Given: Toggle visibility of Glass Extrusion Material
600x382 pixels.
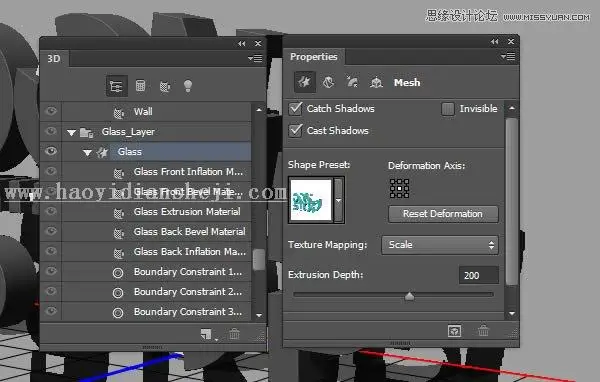Looking at the screenshot, I should pos(51,211).
